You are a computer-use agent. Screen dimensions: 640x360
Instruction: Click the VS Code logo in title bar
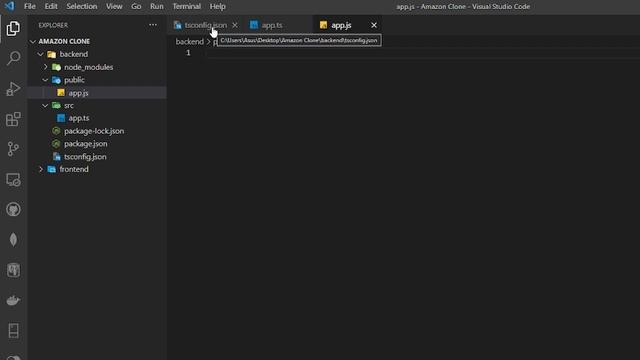tap(9, 6)
